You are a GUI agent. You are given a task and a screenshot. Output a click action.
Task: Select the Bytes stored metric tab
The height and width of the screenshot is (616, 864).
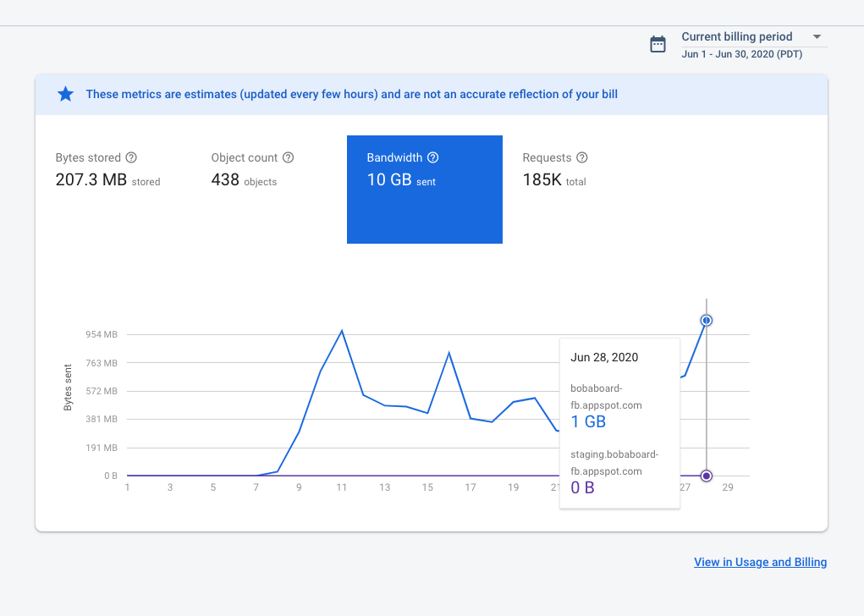107,170
